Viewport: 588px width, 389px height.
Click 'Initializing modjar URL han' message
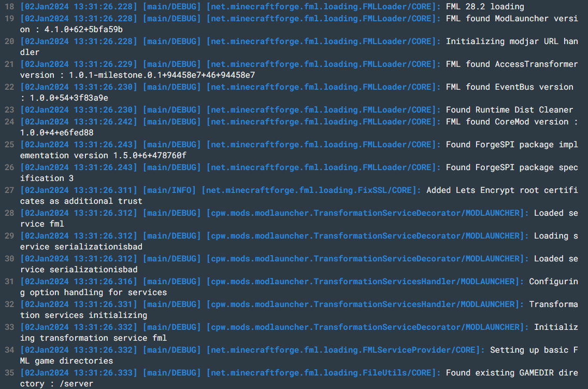click(x=512, y=41)
